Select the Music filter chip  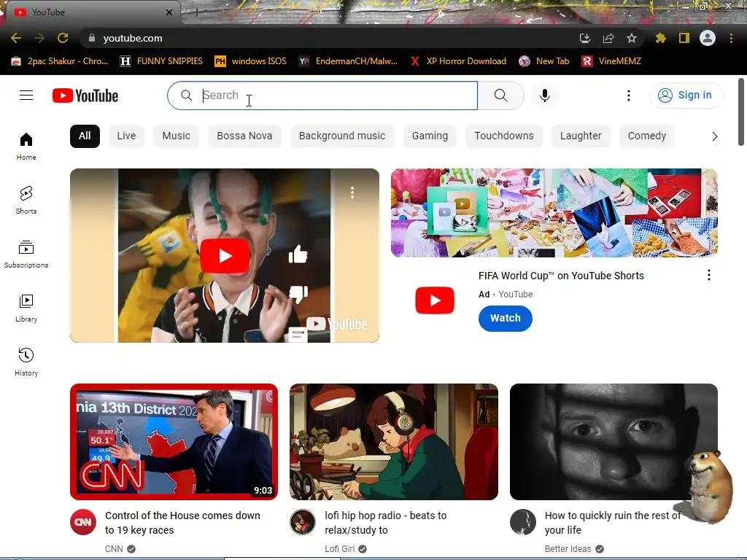pos(177,136)
